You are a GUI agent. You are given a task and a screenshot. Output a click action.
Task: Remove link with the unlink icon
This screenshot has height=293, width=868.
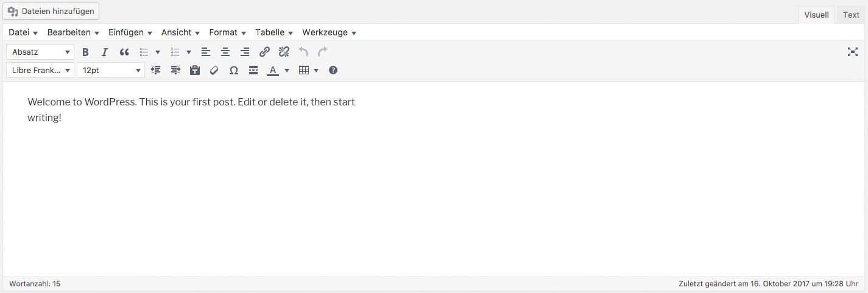(x=284, y=52)
